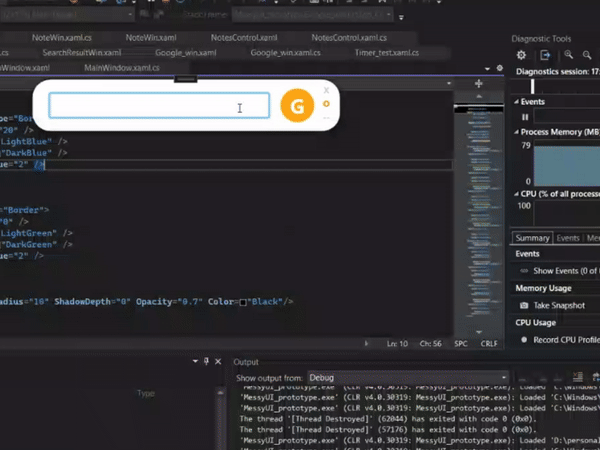Click inside the popup search text box

pos(159,105)
